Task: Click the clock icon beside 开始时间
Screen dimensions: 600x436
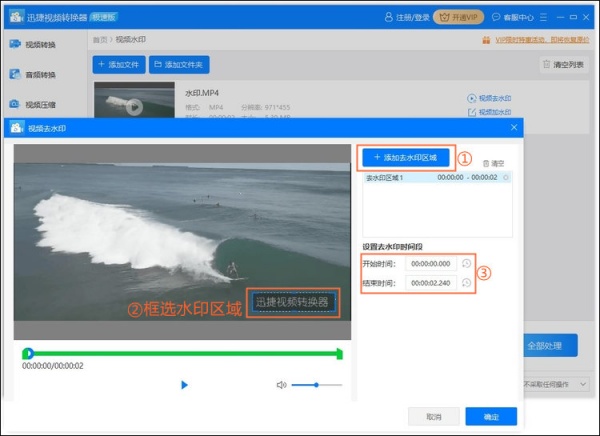Action: click(x=466, y=264)
